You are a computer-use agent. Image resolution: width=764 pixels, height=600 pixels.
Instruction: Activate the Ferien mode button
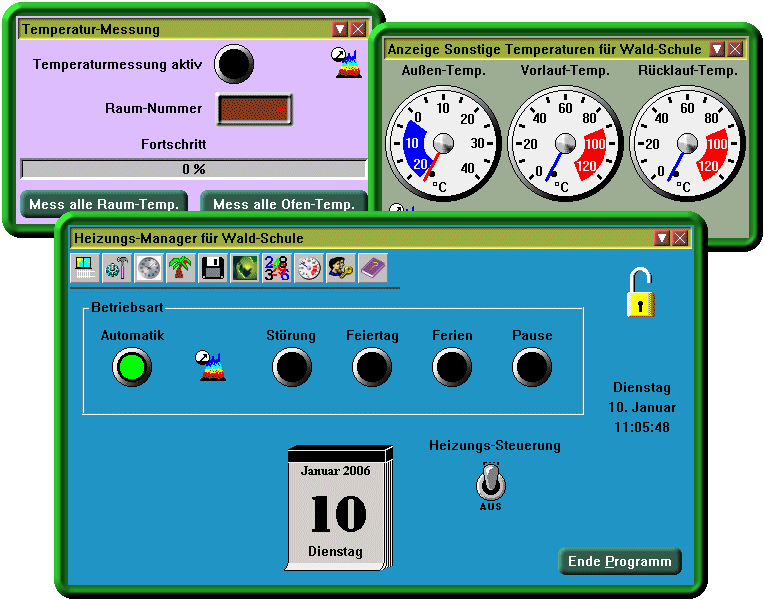452,368
